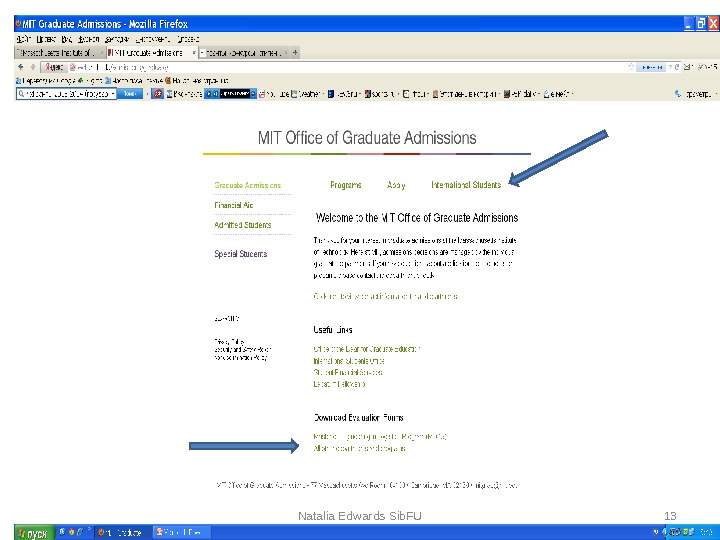
Task: Click the Apply navigation link
Action: tap(396, 185)
